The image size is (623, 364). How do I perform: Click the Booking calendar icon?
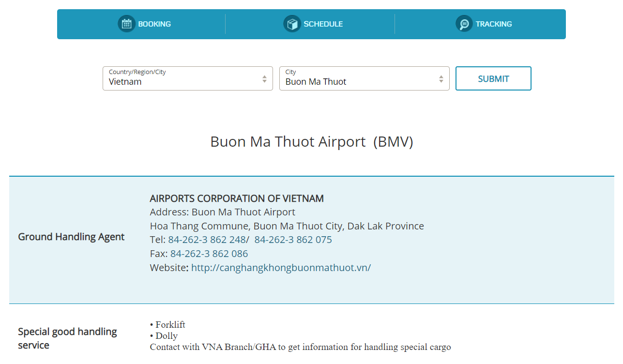click(126, 24)
